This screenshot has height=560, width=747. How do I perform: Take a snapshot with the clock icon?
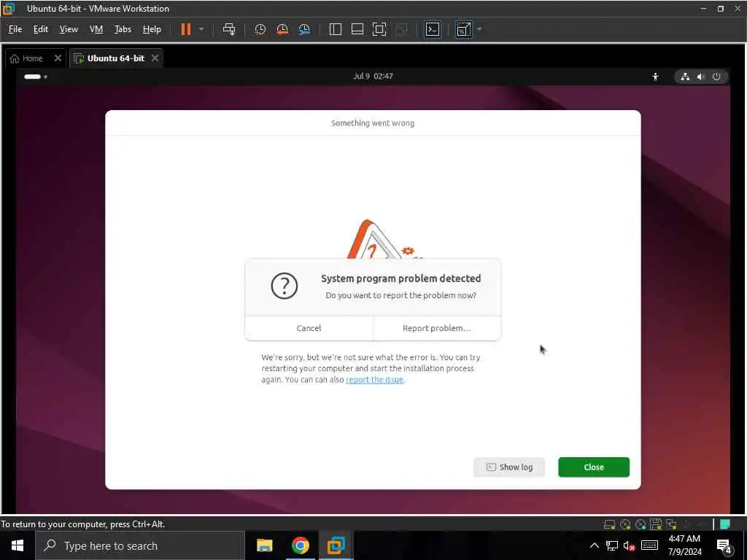[260, 29]
